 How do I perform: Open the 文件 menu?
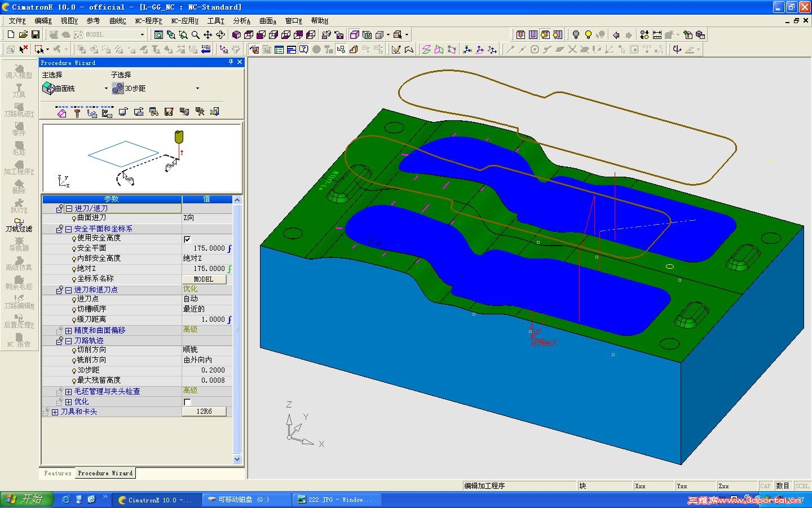pyautogui.click(x=17, y=21)
